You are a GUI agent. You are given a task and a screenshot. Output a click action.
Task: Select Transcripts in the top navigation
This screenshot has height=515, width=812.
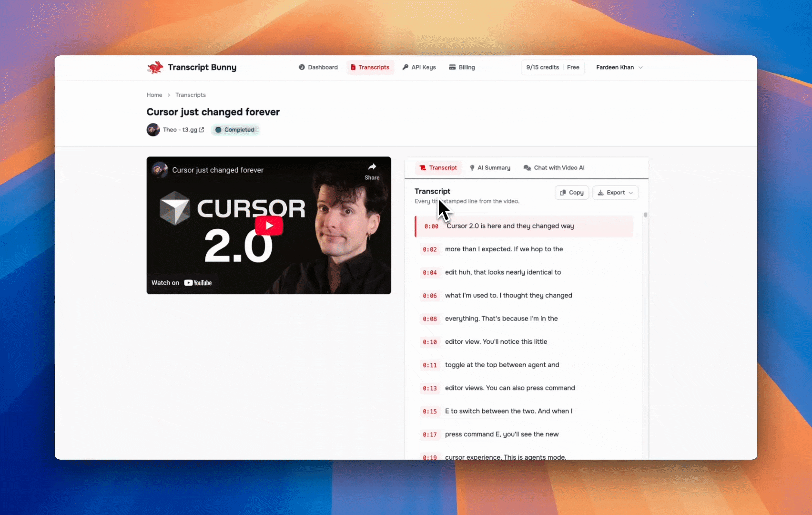(x=370, y=67)
